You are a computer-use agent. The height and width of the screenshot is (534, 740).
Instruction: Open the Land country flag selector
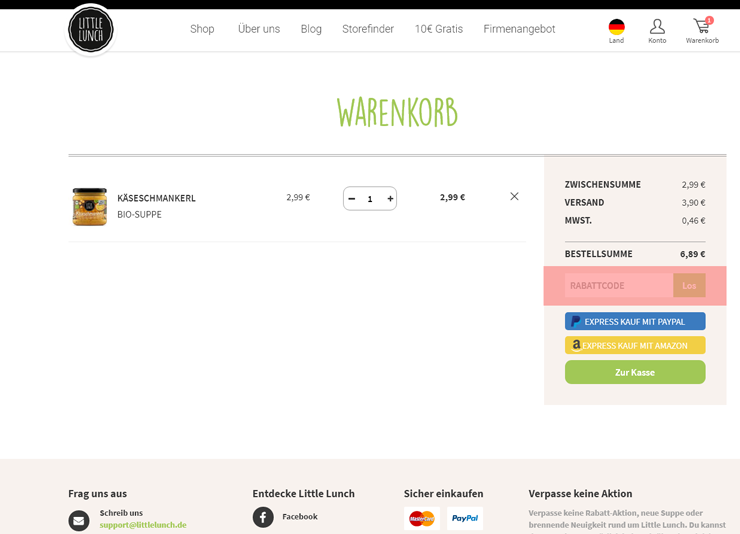[x=616, y=31]
